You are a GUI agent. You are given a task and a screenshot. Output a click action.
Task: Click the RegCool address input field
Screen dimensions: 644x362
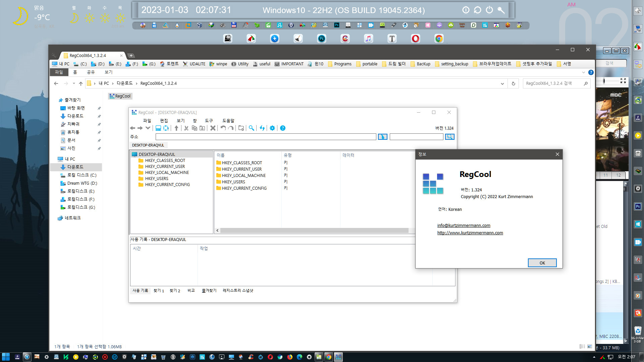(x=266, y=137)
